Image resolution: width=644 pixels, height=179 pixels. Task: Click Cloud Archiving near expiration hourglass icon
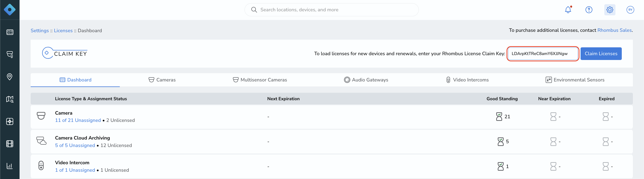[553, 141]
